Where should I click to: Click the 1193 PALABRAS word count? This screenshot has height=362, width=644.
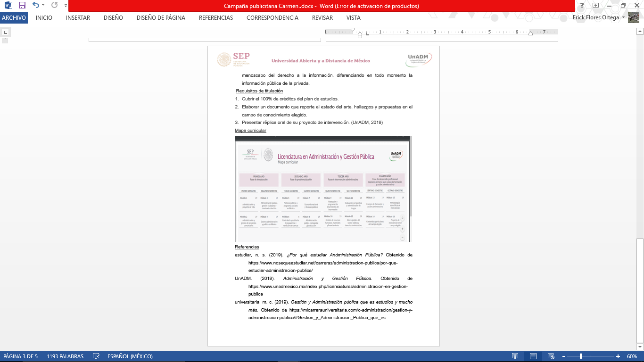[x=65, y=356]
